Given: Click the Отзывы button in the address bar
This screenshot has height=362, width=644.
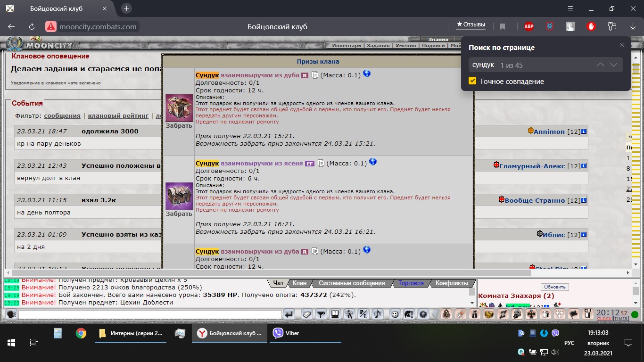Looking at the screenshot, I should pyautogui.click(x=471, y=25).
